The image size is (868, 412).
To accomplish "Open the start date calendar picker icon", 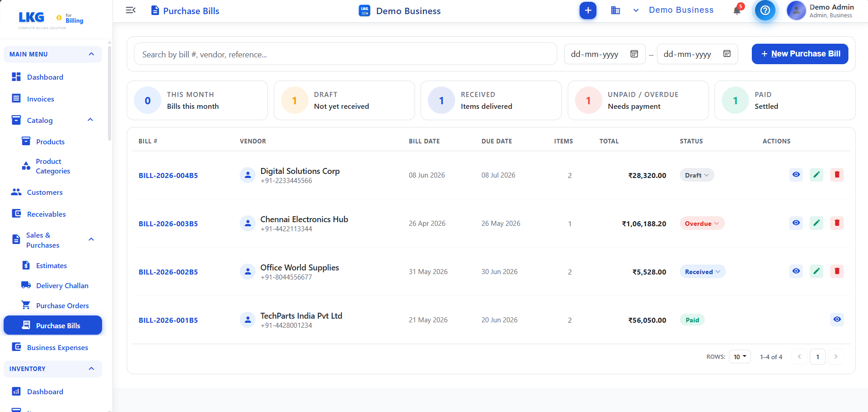I will [634, 54].
